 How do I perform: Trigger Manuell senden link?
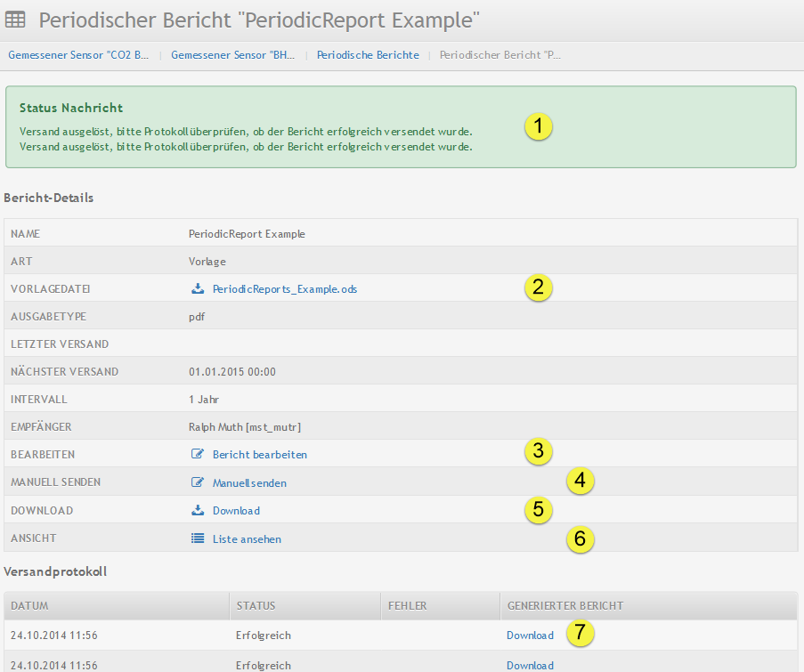click(x=249, y=482)
